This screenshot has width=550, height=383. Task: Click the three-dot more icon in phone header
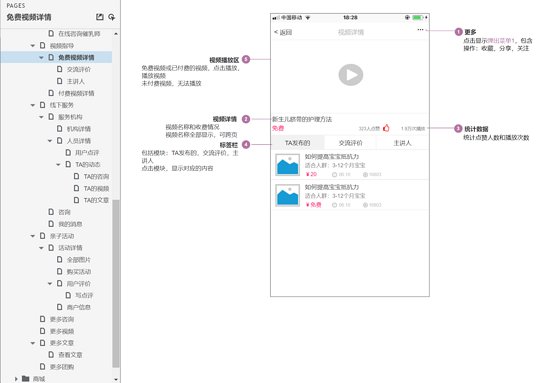[420, 30]
